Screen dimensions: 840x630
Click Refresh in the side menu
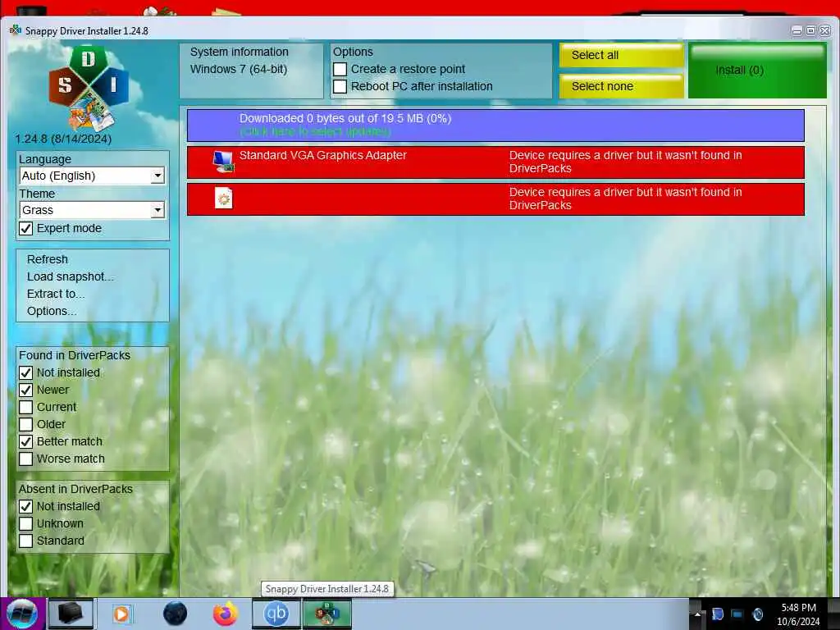point(48,259)
